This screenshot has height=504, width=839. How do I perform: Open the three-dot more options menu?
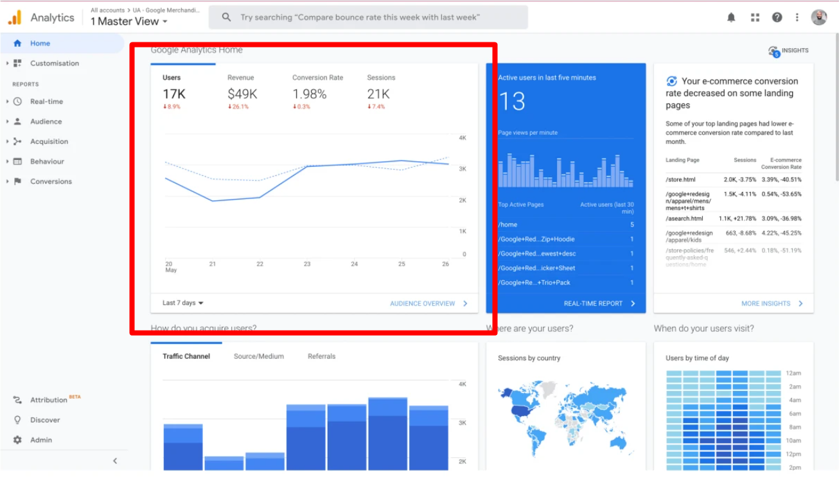797,17
